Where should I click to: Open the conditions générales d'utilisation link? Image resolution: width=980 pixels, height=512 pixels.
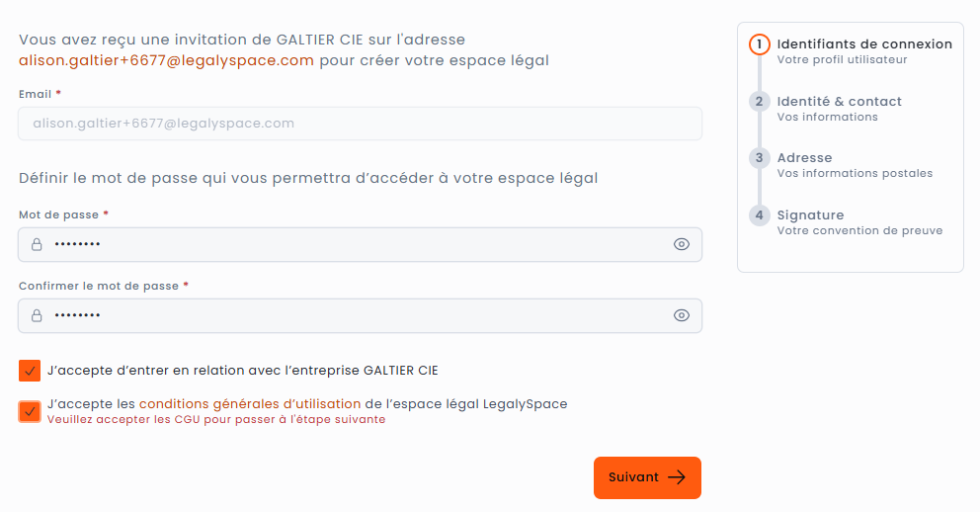[x=250, y=403]
